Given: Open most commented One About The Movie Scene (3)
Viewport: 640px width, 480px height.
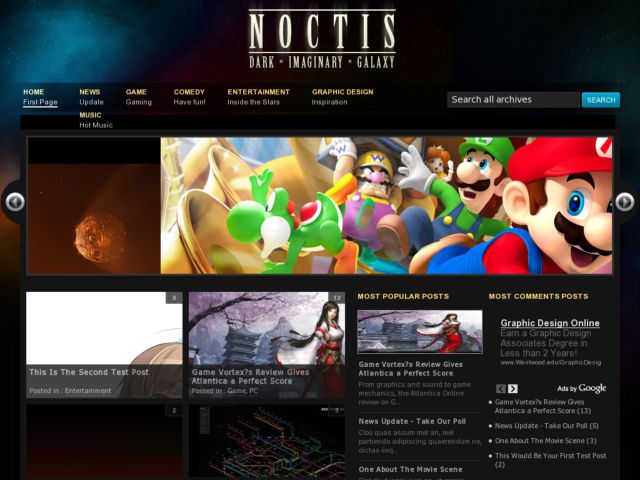Looking at the screenshot, I should (x=546, y=441).
